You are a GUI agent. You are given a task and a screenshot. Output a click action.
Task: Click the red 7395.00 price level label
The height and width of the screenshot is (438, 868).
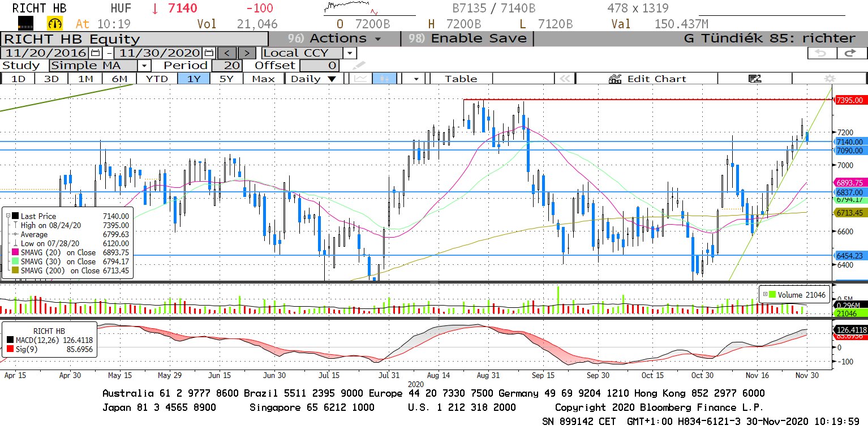850,100
